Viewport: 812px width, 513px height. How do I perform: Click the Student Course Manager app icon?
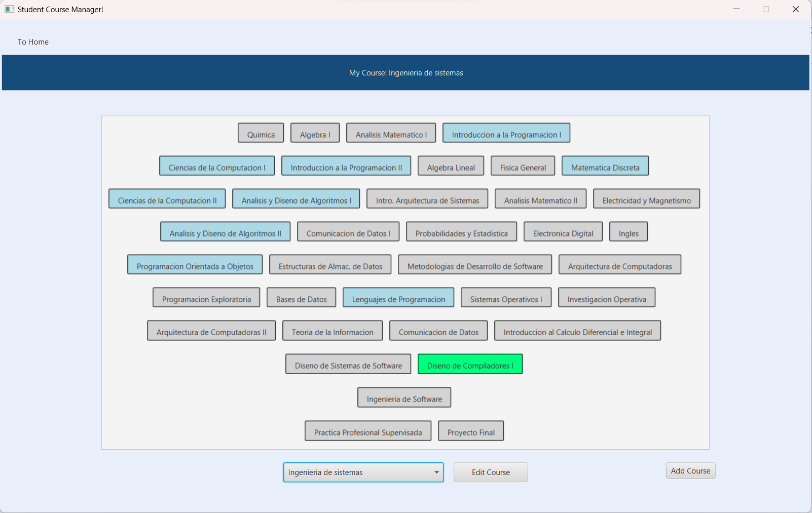[x=9, y=9]
